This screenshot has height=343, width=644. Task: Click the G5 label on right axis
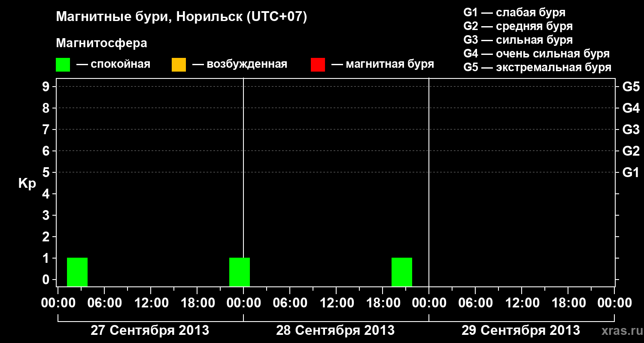click(631, 87)
